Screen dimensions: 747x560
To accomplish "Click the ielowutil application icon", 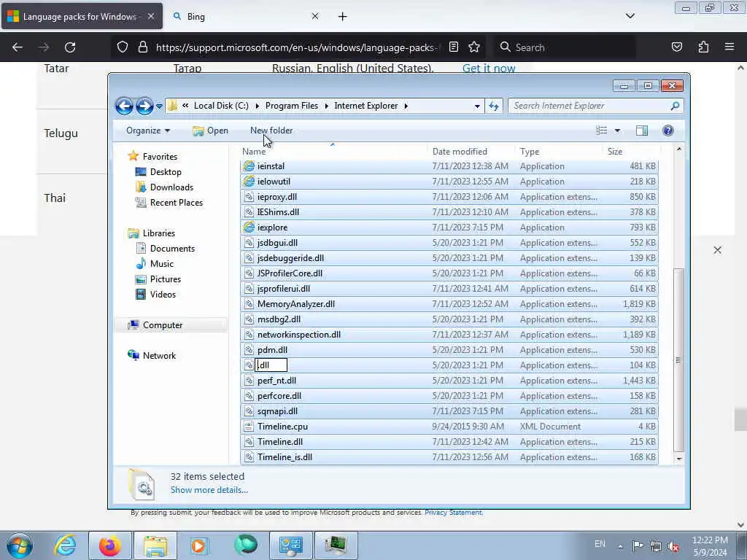I will [249, 182].
